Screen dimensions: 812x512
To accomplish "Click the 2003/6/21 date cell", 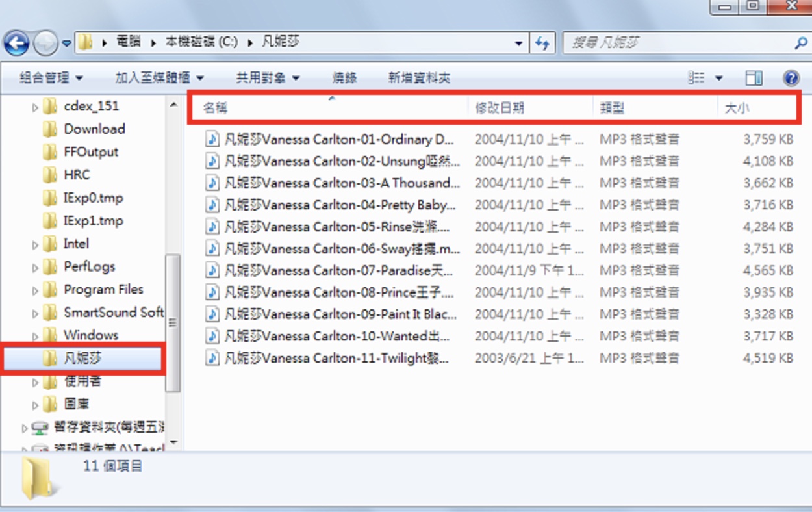I will tap(529, 358).
